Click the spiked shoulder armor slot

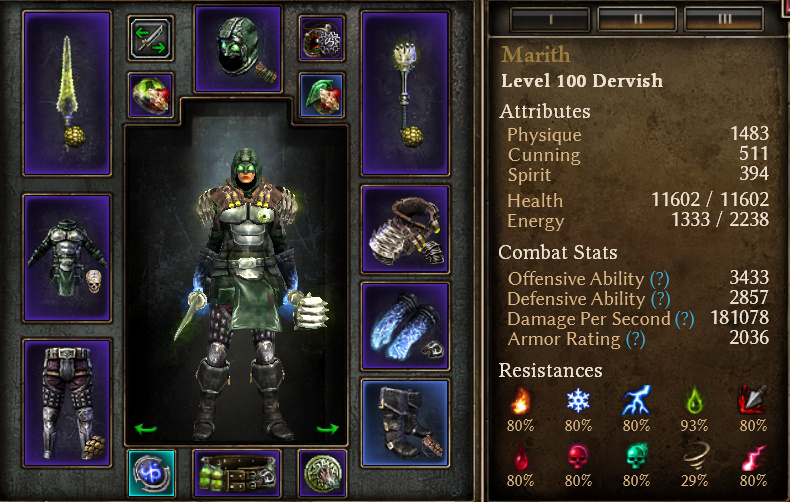click(x=405, y=229)
